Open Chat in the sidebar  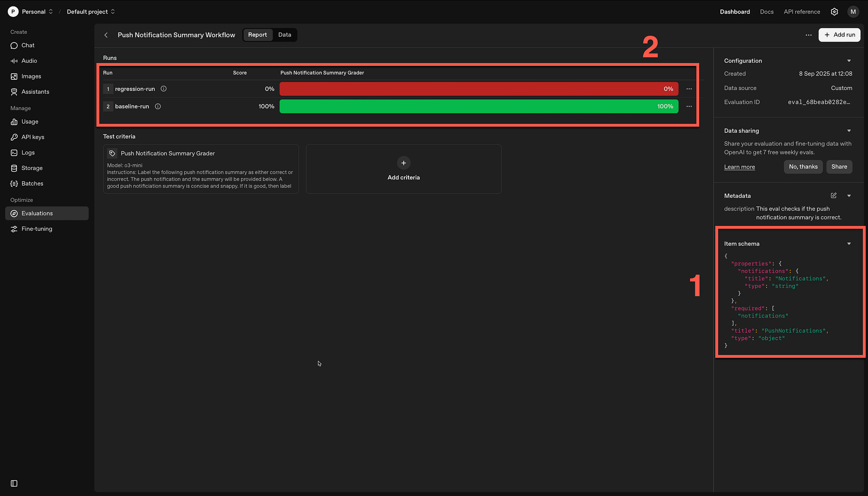28,46
